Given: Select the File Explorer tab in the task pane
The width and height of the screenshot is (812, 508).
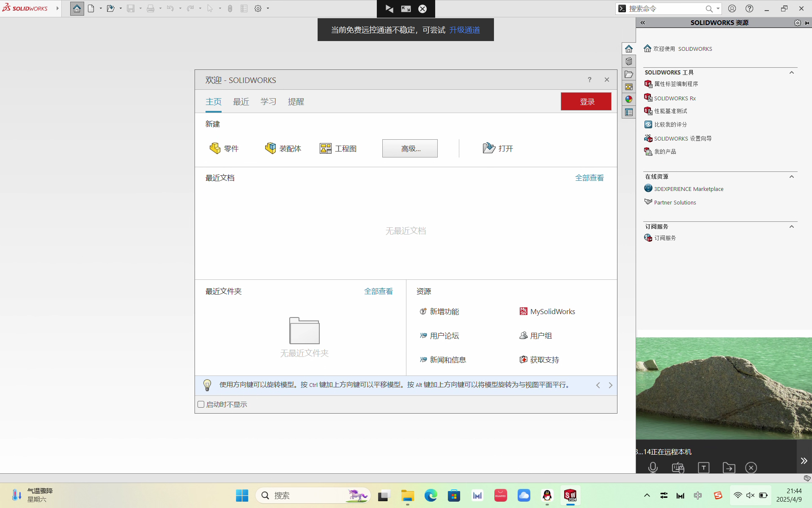Looking at the screenshot, I should [x=629, y=74].
